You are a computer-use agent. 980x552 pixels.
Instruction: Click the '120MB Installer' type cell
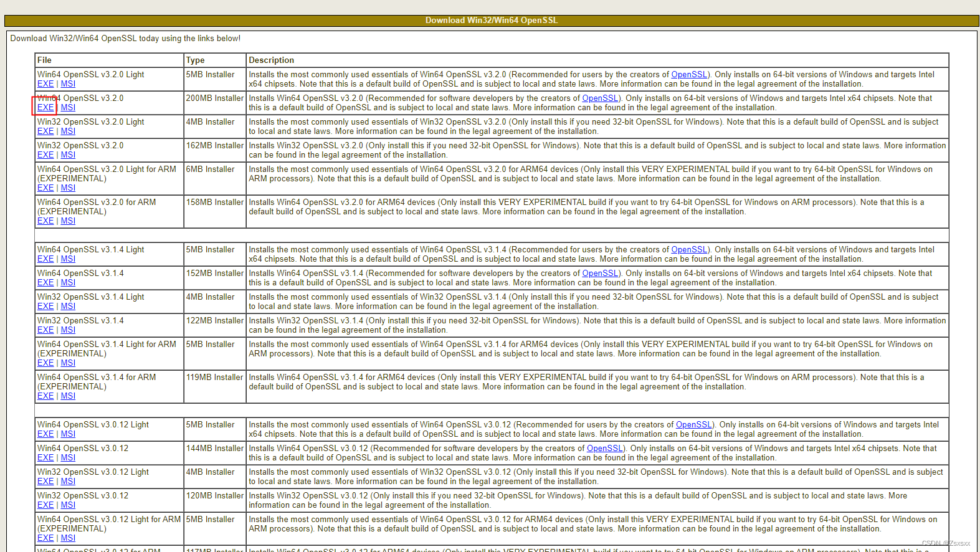click(215, 500)
